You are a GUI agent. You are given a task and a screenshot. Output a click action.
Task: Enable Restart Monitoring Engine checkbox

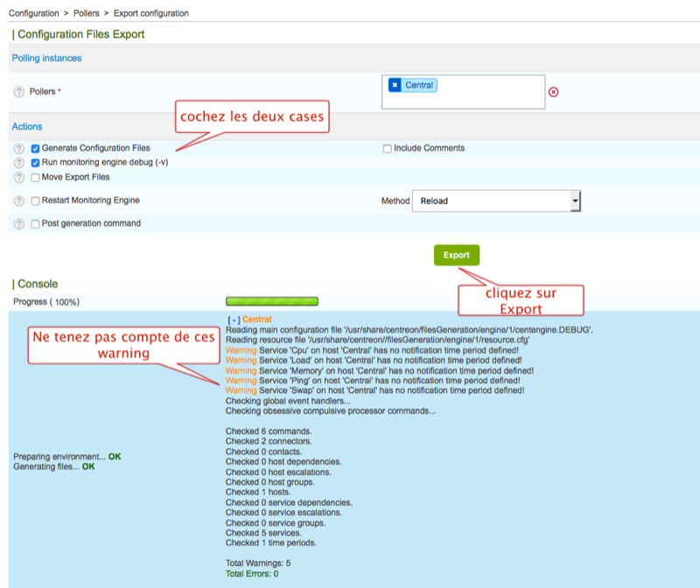coord(36,201)
